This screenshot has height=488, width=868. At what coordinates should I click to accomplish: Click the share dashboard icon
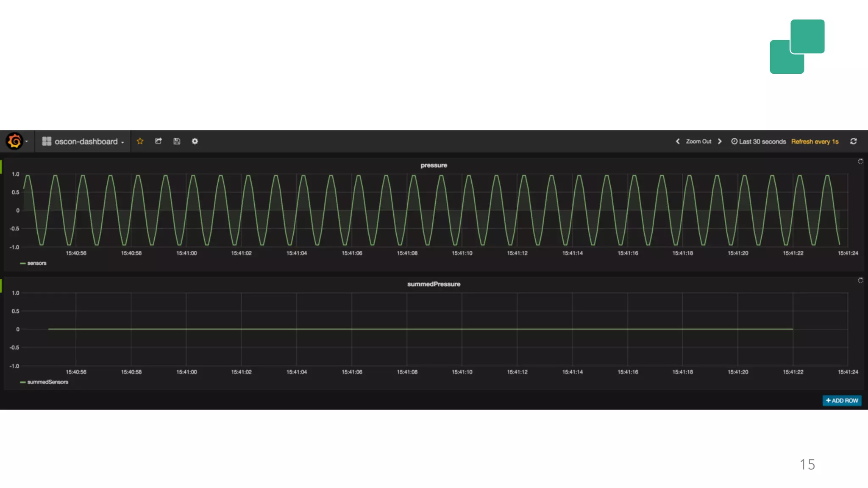coord(159,141)
